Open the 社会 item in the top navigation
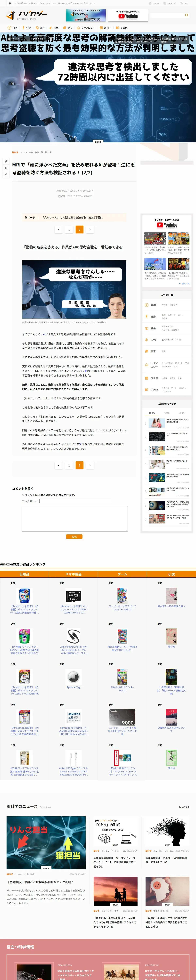196x980 pixels. point(40,28)
